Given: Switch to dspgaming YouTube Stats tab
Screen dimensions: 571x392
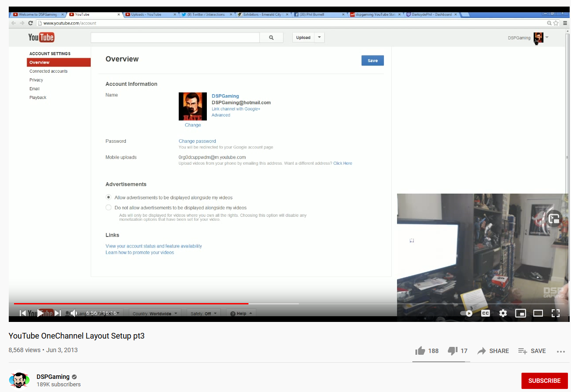Looking at the screenshot, I should click(x=376, y=14).
